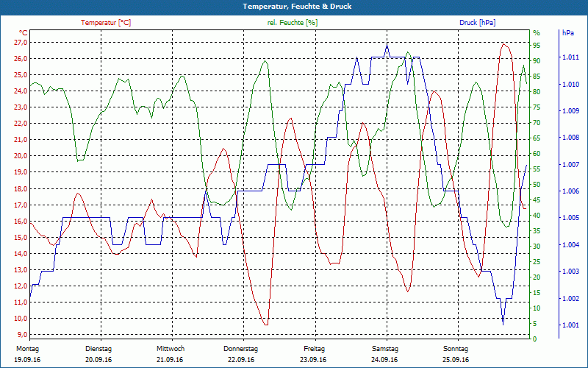This screenshot has width=588, height=368.
Task: Click the 18,0 temperature axis value
Action: (21, 188)
